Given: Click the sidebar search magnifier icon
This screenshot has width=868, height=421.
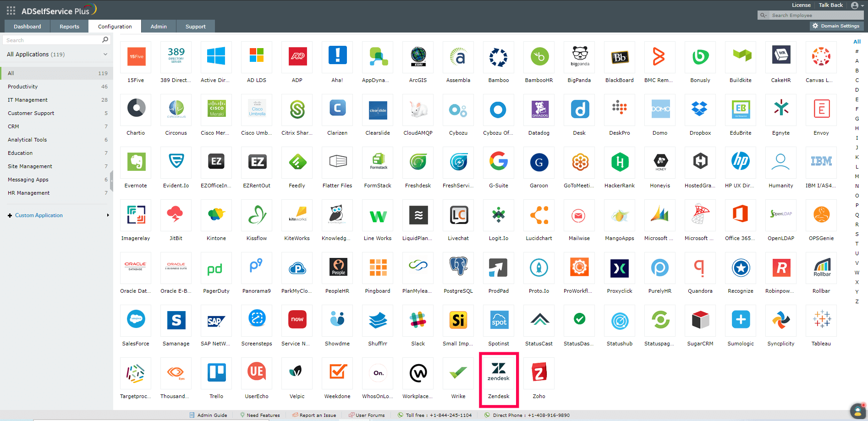Looking at the screenshot, I should [105, 40].
